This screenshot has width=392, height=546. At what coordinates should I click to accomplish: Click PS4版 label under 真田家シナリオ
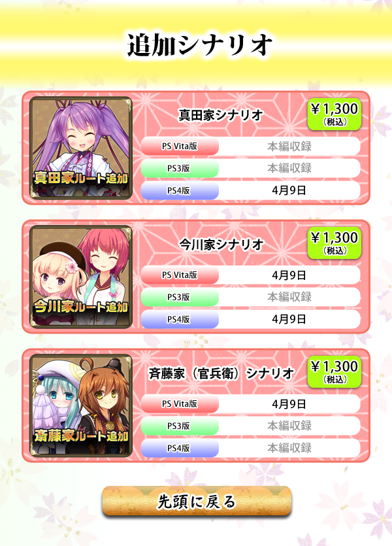click(180, 190)
